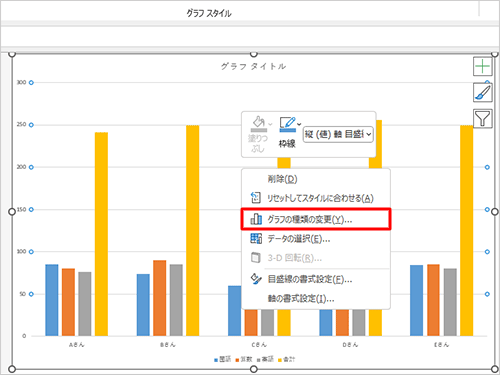Open the Chart Elements plus button
This screenshot has height=375, width=500.
click(x=482, y=66)
